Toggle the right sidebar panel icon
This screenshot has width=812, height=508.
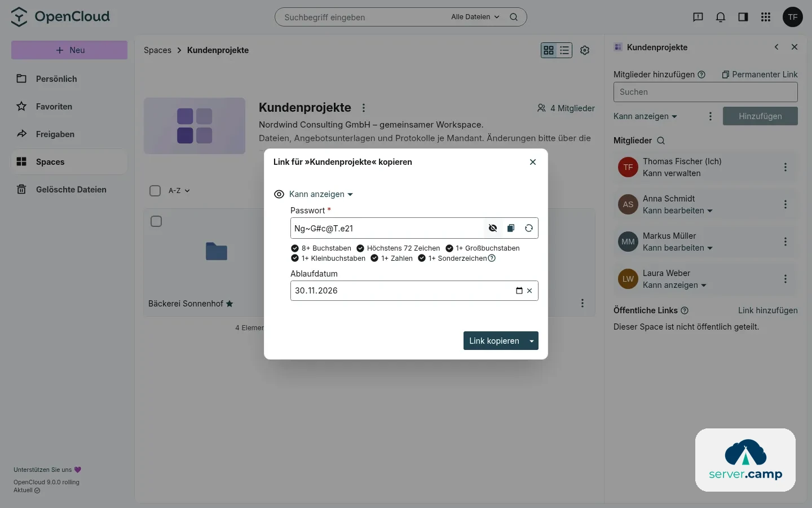[x=743, y=17]
